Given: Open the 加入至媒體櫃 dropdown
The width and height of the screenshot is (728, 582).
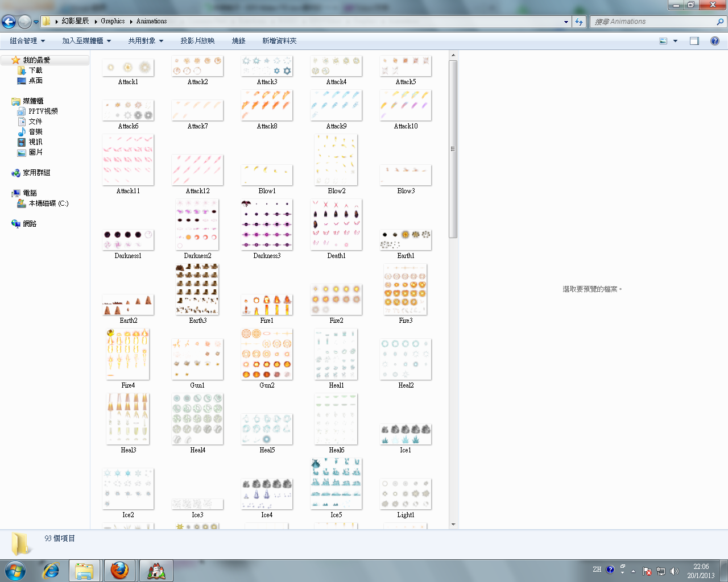Looking at the screenshot, I should point(86,41).
